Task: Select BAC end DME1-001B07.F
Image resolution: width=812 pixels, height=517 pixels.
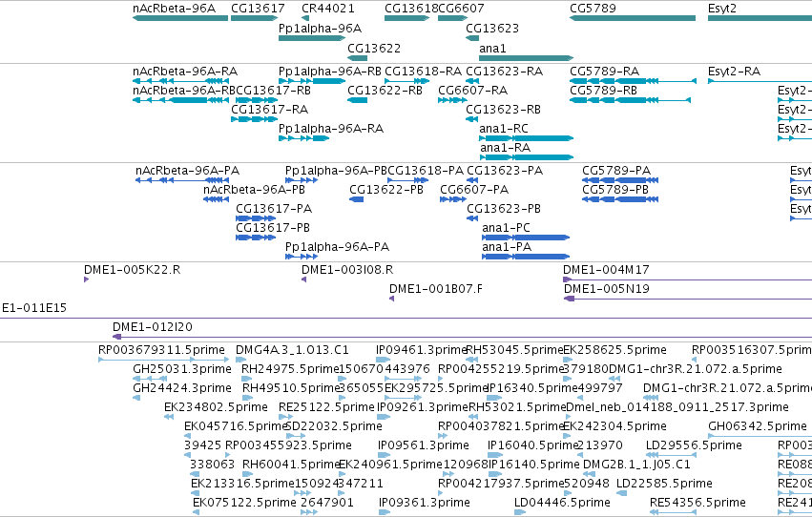Action: coord(391,299)
